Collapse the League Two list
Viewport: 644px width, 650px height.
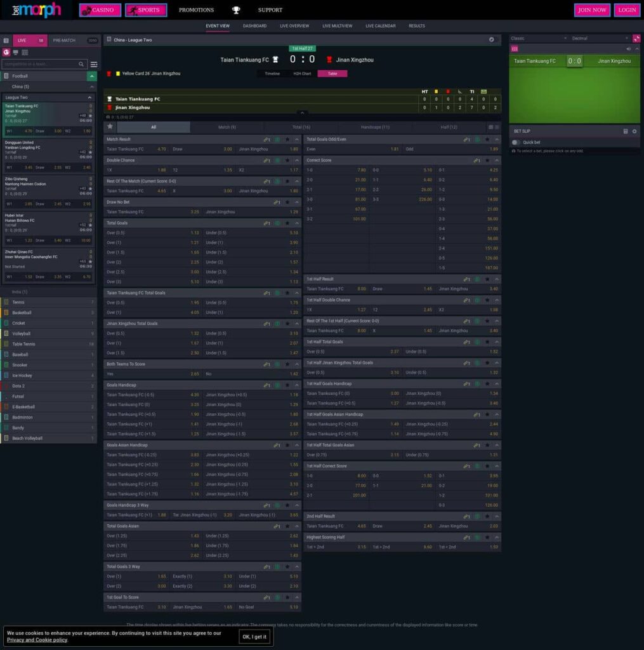(89, 98)
